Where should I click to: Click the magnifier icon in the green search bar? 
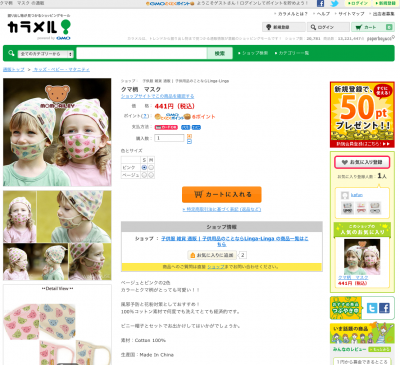point(11,53)
